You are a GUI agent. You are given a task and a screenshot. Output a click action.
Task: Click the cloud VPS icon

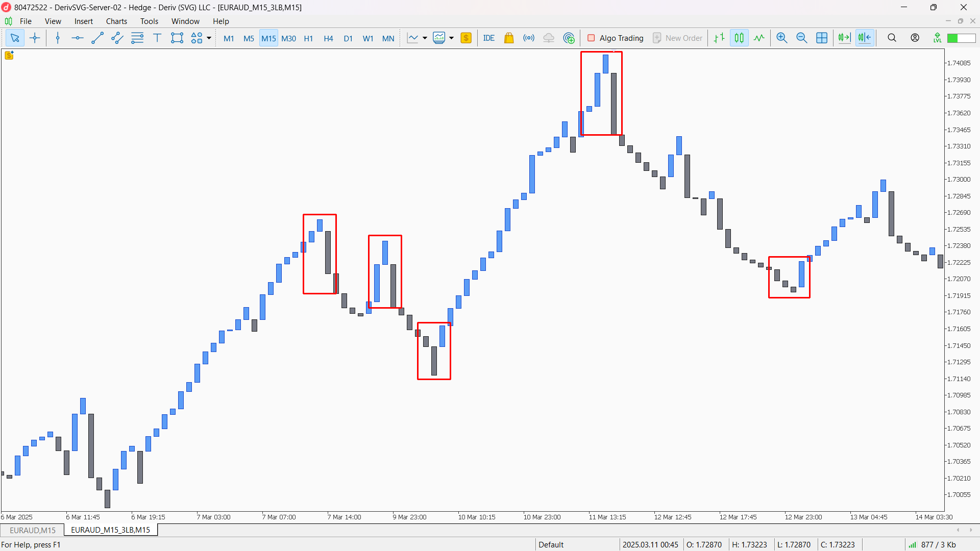(549, 38)
